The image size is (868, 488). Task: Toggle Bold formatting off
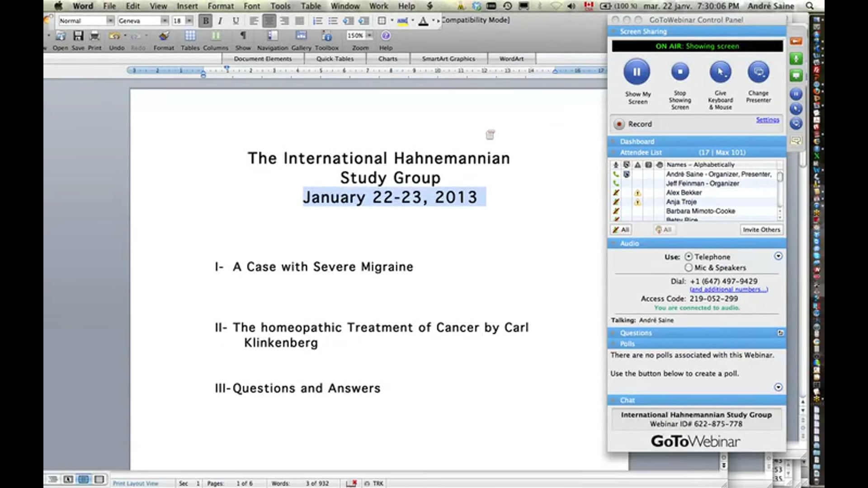tap(206, 21)
